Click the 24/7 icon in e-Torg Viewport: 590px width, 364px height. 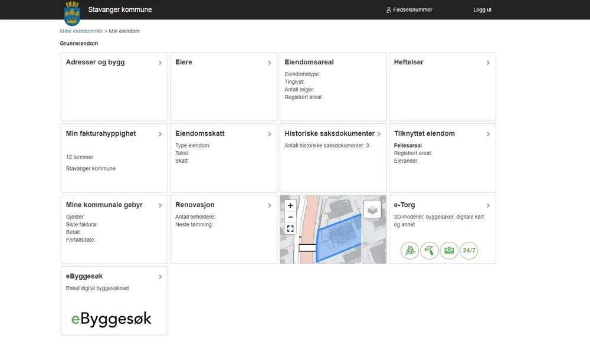point(469,251)
